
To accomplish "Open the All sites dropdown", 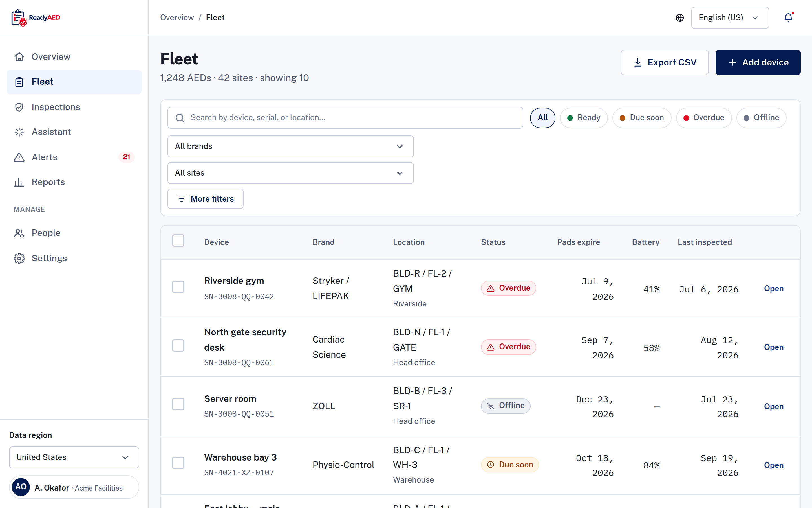I will tap(291, 173).
